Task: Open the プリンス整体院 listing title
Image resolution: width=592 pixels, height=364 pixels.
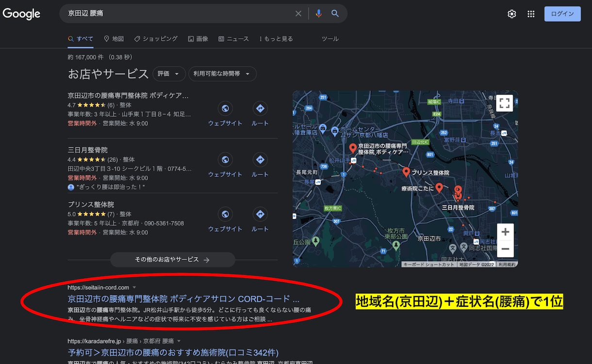Action: [91, 205]
